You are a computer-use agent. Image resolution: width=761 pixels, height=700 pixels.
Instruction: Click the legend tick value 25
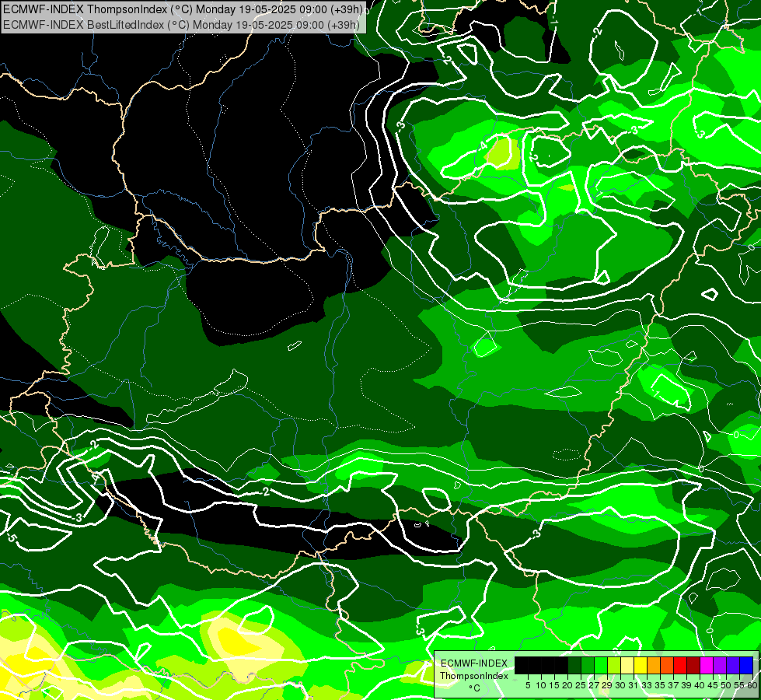click(581, 685)
